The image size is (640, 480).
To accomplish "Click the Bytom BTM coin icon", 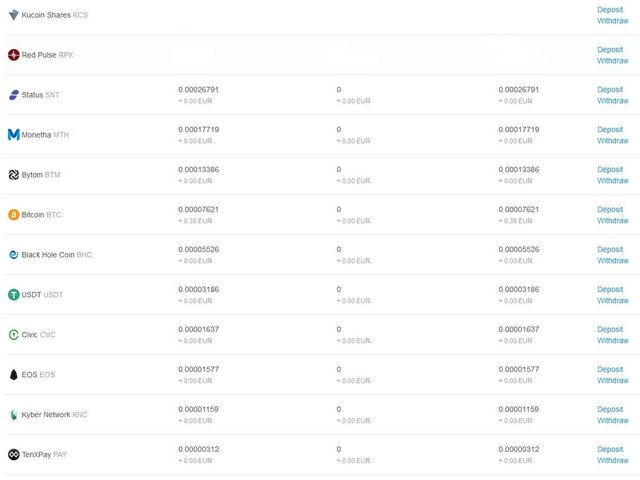I will point(13,175).
